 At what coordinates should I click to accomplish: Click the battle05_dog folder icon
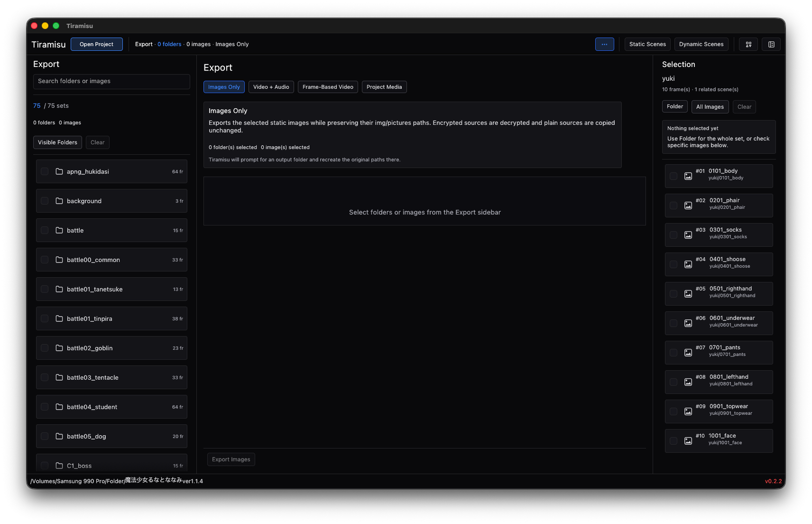59,437
